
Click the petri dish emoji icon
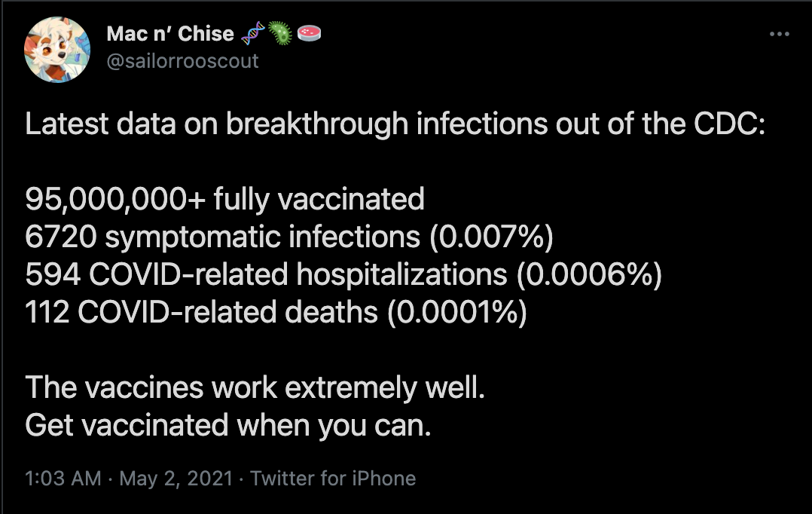tap(309, 33)
